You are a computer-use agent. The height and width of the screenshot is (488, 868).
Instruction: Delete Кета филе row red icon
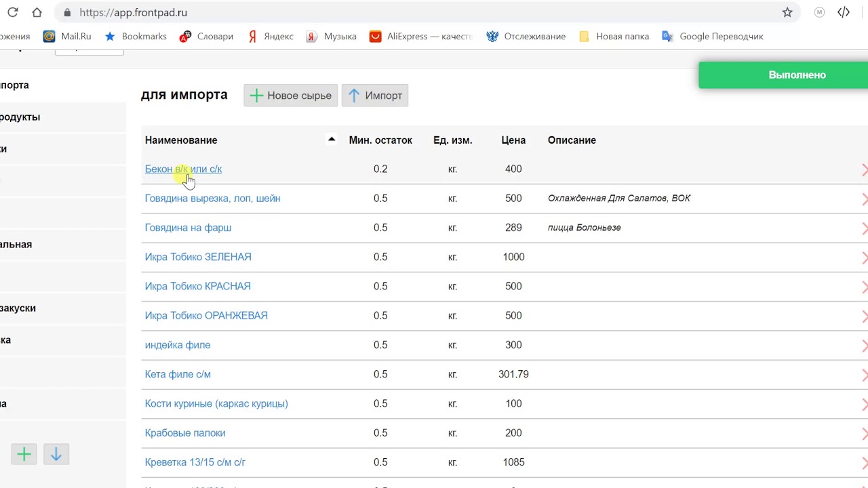(865, 375)
